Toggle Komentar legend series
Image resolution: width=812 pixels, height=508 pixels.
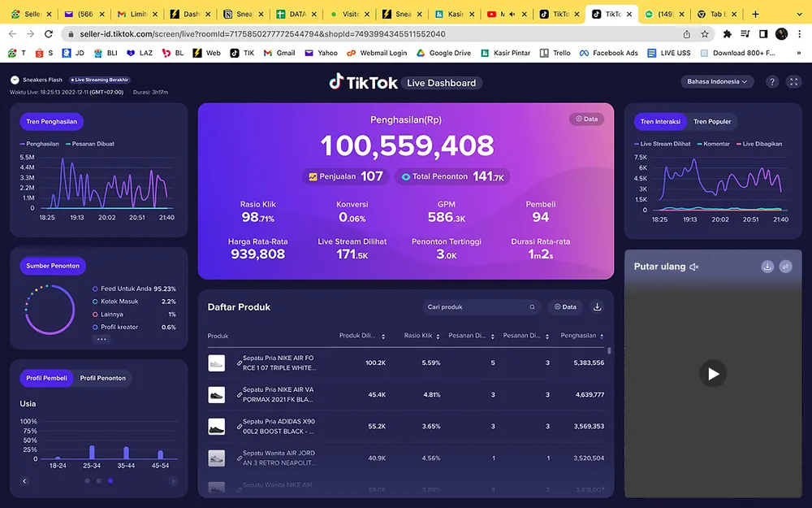point(714,144)
